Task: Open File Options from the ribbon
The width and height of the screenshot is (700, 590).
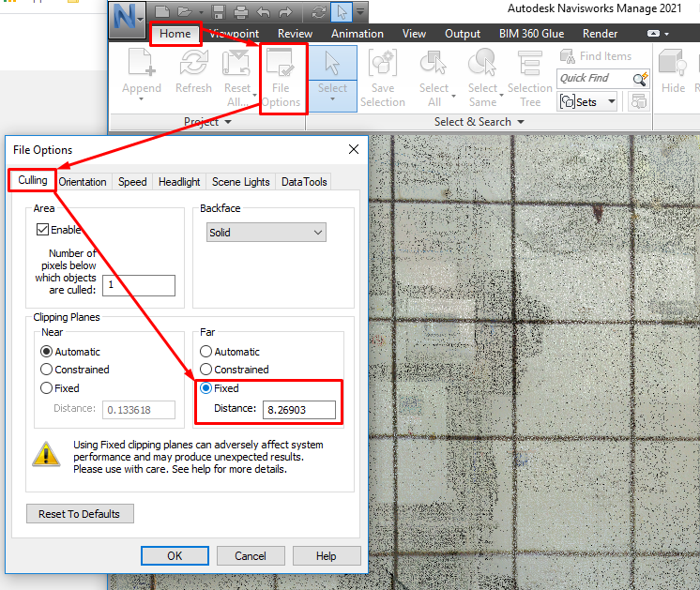Action: point(282,78)
